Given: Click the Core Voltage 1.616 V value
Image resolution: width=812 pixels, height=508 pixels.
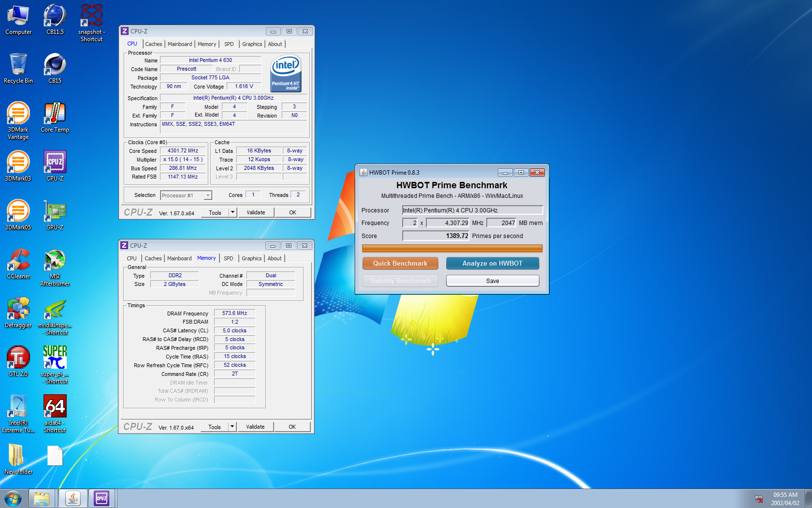Looking at the screenshot, I should (x=244, y=86).
